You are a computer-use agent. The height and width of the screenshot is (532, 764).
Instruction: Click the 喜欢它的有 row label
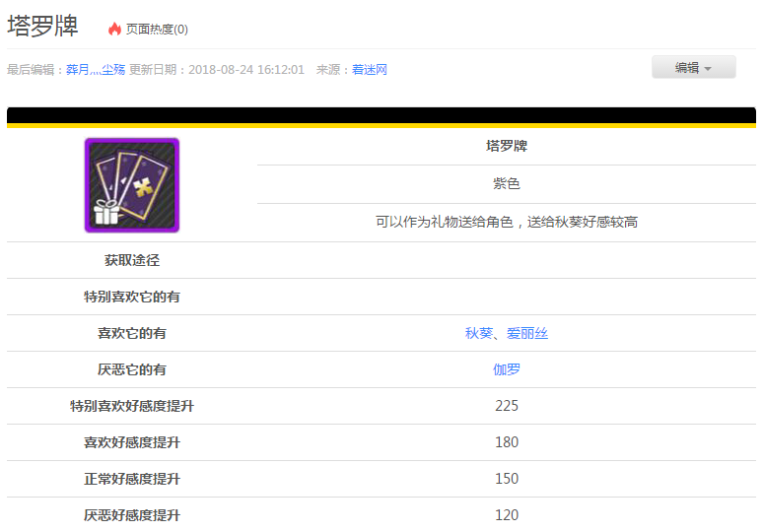[132, 333]
